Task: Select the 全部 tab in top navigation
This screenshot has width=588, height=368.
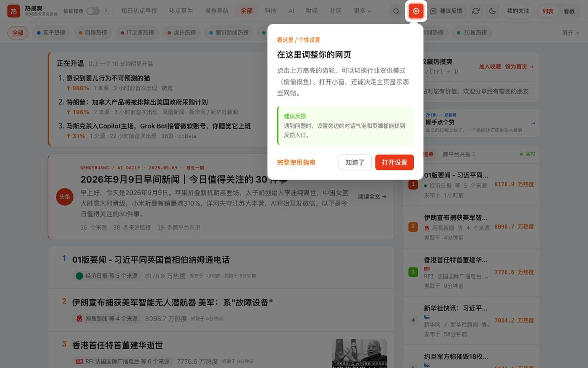Action: pos(247,11)
